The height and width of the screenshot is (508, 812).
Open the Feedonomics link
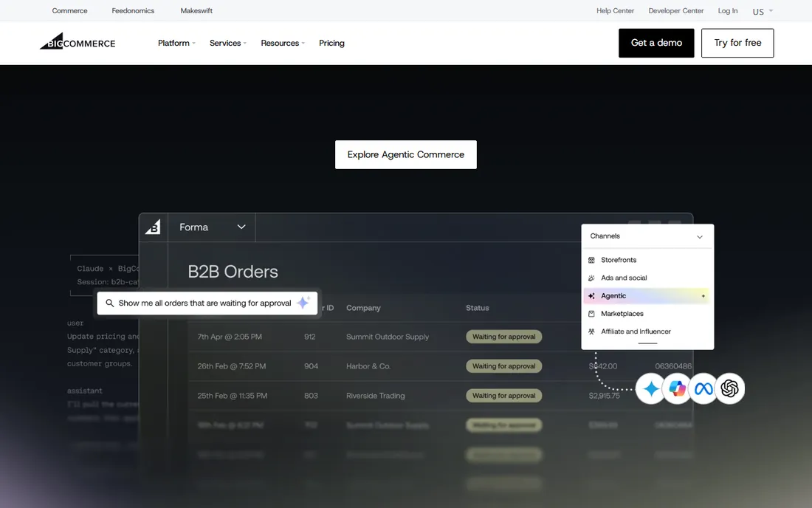[133, 10]
